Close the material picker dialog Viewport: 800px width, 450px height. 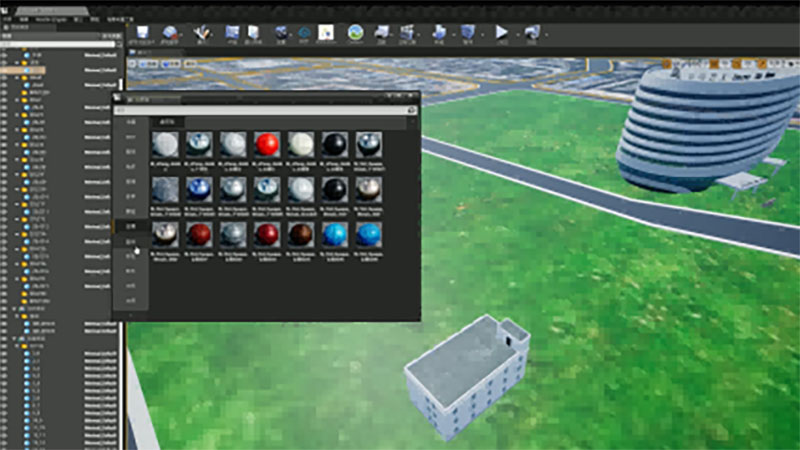412,98
